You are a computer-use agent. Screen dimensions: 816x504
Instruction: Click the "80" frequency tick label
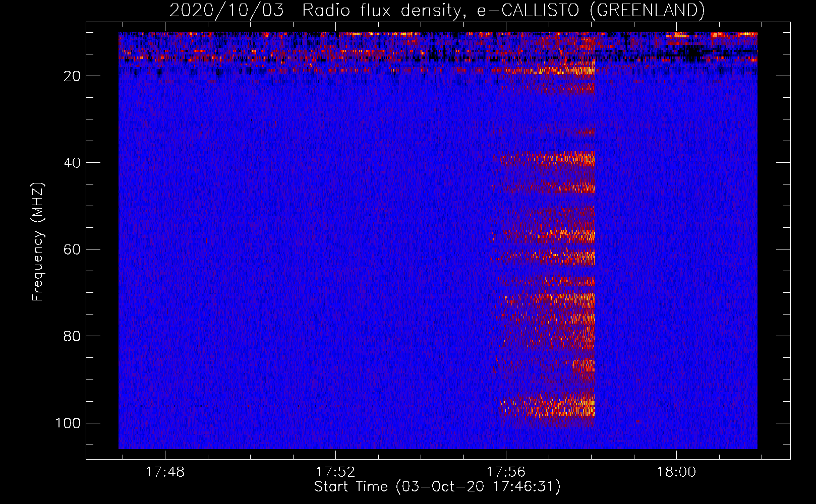(73, 336)
